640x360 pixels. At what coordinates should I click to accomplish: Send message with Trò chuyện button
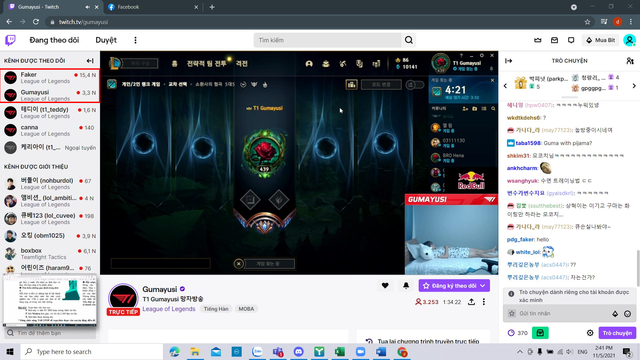[617, 333]
